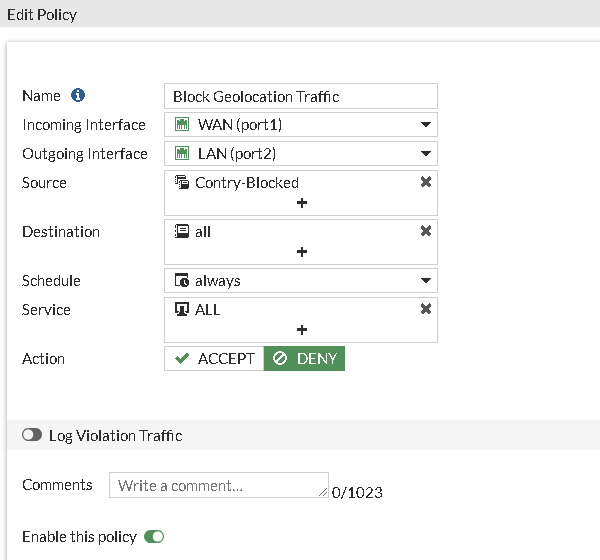Open the Outgoing Interface dropdown

click(426, 154)
